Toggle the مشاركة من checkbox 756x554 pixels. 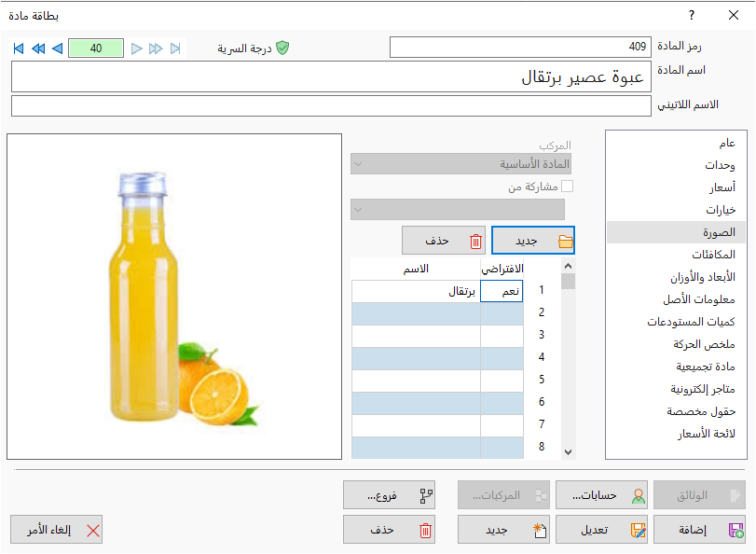pos(568,187)
